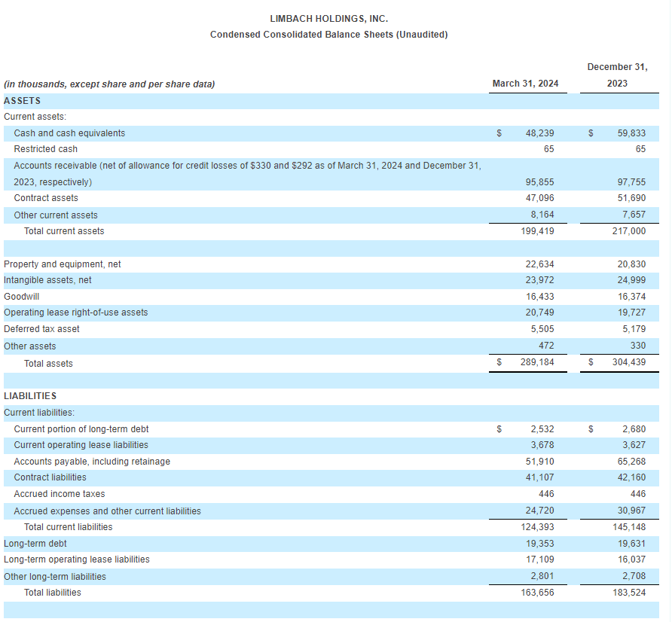Screen dimensions: 672x622
Task: Select other current assets value 8,164
Action: 542,214
